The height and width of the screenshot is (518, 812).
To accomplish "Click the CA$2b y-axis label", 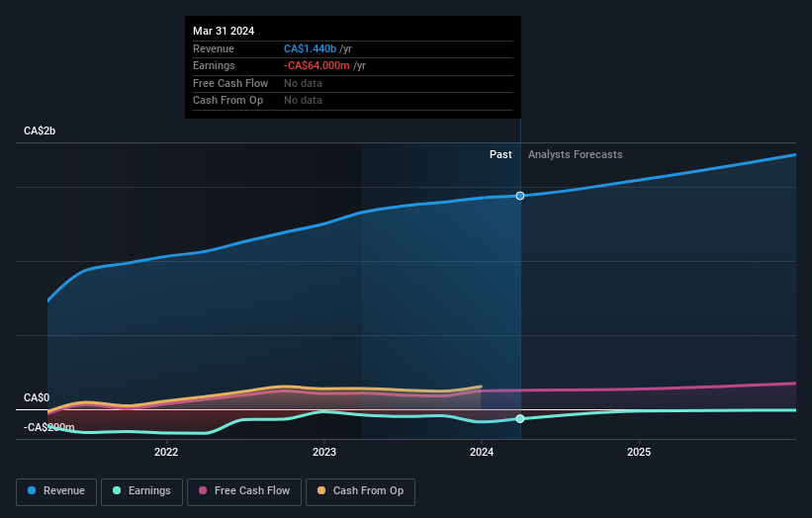I will 40,130.
